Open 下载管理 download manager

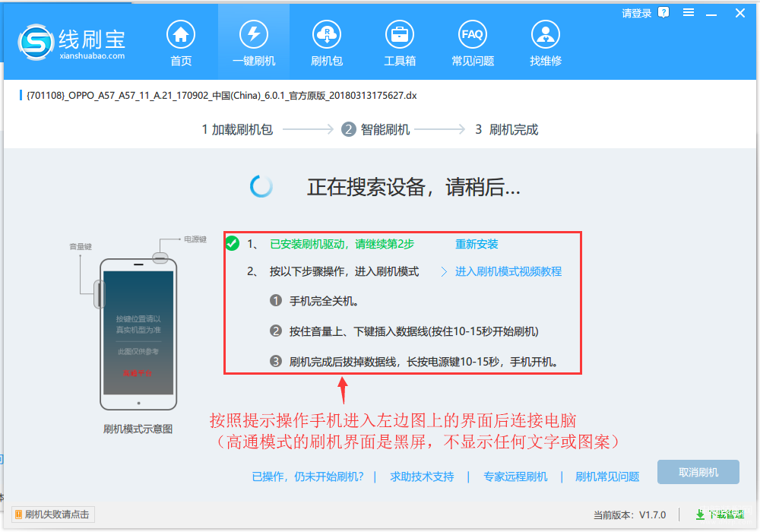pos(720,515)
